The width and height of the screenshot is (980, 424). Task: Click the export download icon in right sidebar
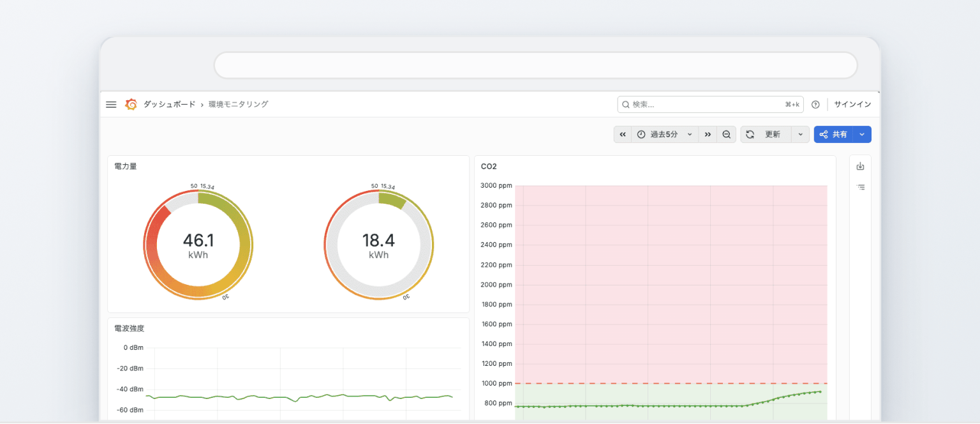[860, 167]
